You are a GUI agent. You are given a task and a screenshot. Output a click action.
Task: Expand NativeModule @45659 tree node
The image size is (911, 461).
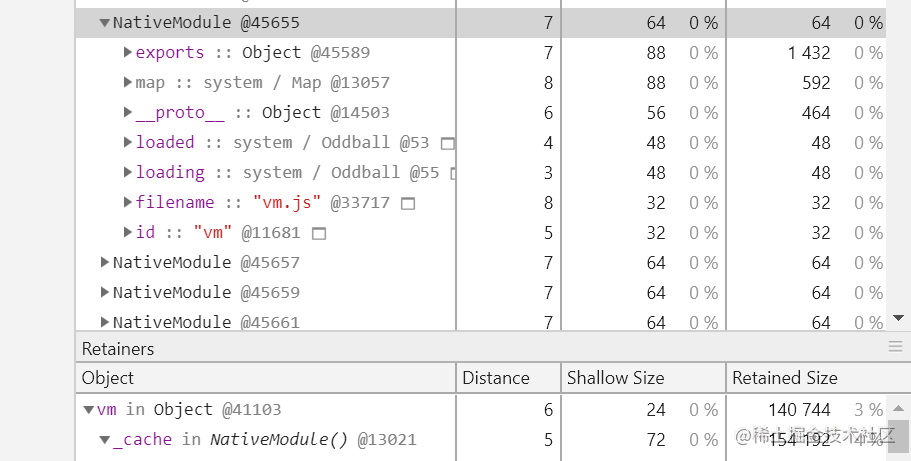click(105, 292)
